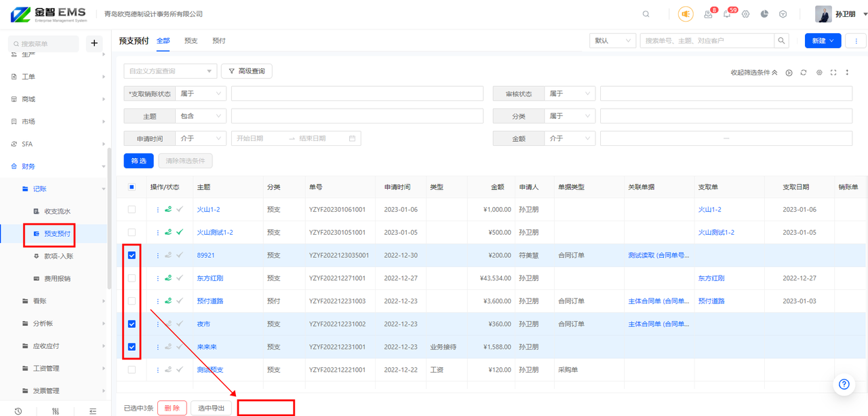This screenshot has width=868, height=416.
Task: Click the play circle icon in list toolbar
Action: pyautogui.click(x=789, y=73)
